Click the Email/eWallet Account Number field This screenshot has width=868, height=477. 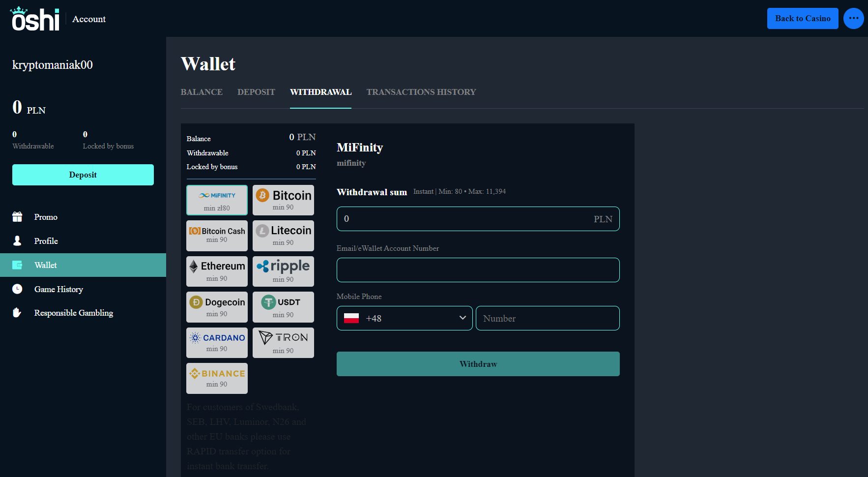click(x=478, y=270)
